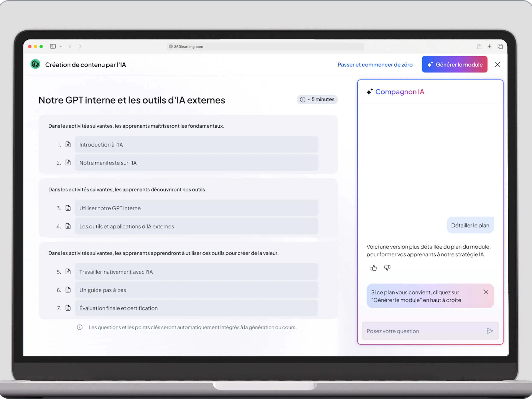Image resolution: width=532 pixels, height=399 pixels.
Task: Open the sidebar options chevron
Action: 61,46
